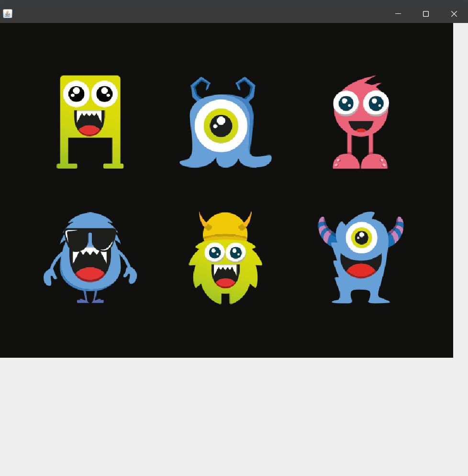Screen dimensions: 468x476
Task: Select the blue cyclops with striped horns
Action: (361, 258)
